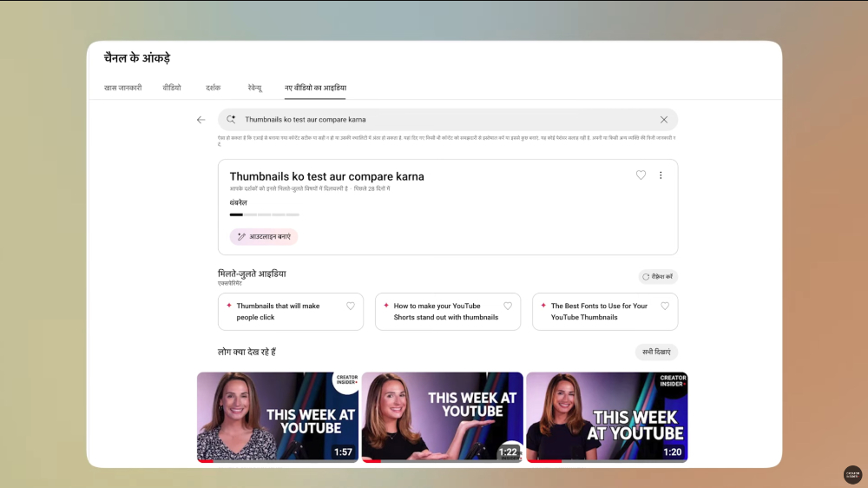The height and width of the screenshot is (488, 868).
Task: Click the search field with 'Thumbnails ko test' text
Action: click(x=448, y=120)
